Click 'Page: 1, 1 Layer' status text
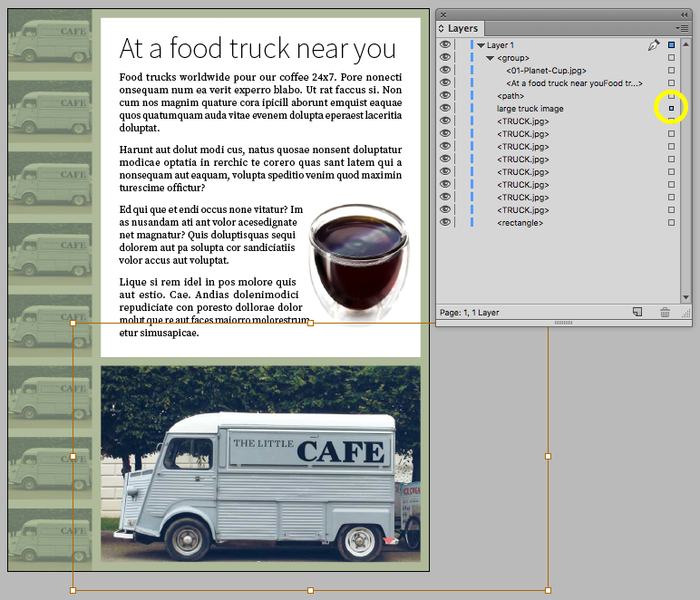Image resolution: width=700 pixels, height=600 pixels. (469, 313)
